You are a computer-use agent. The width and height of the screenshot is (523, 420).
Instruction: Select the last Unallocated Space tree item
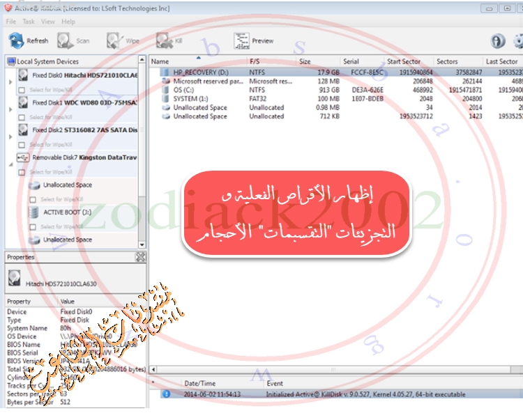point(68,240)
